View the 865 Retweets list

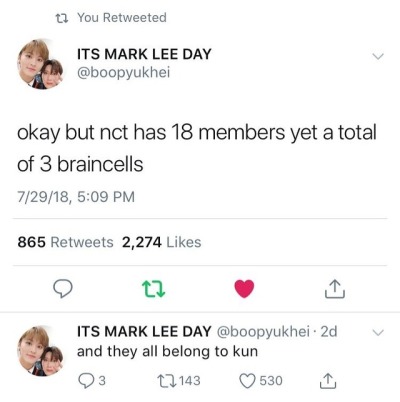pos(66,242)
